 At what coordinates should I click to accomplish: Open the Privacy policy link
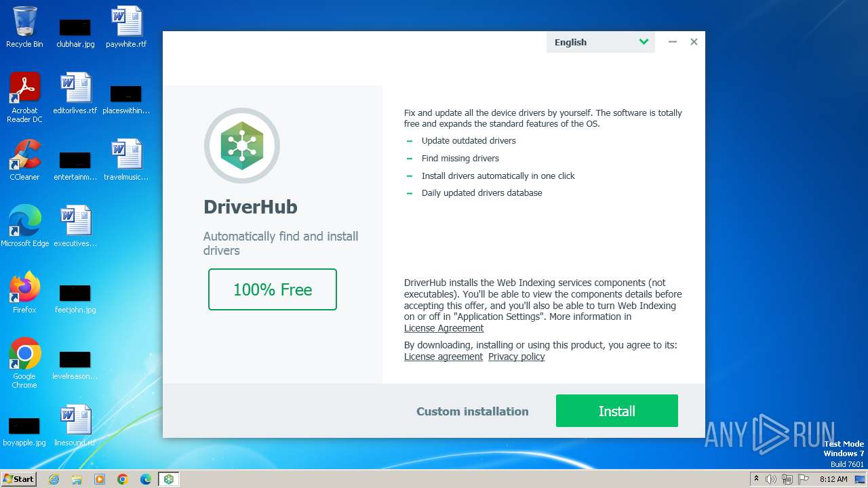coord(517,357)
